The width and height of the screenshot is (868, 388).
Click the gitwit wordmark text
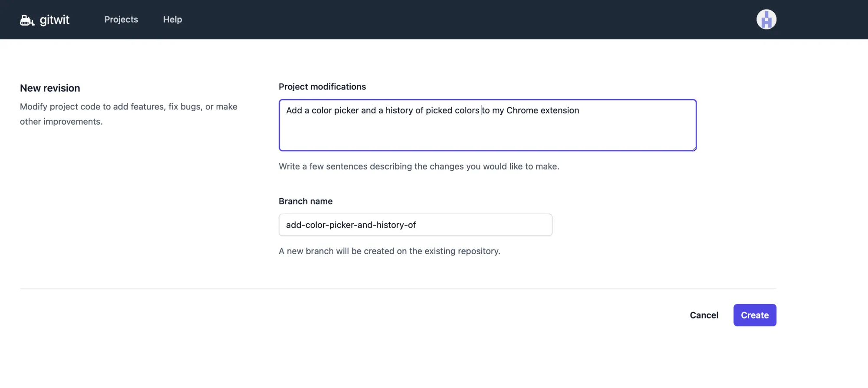[x=54, y=20]
